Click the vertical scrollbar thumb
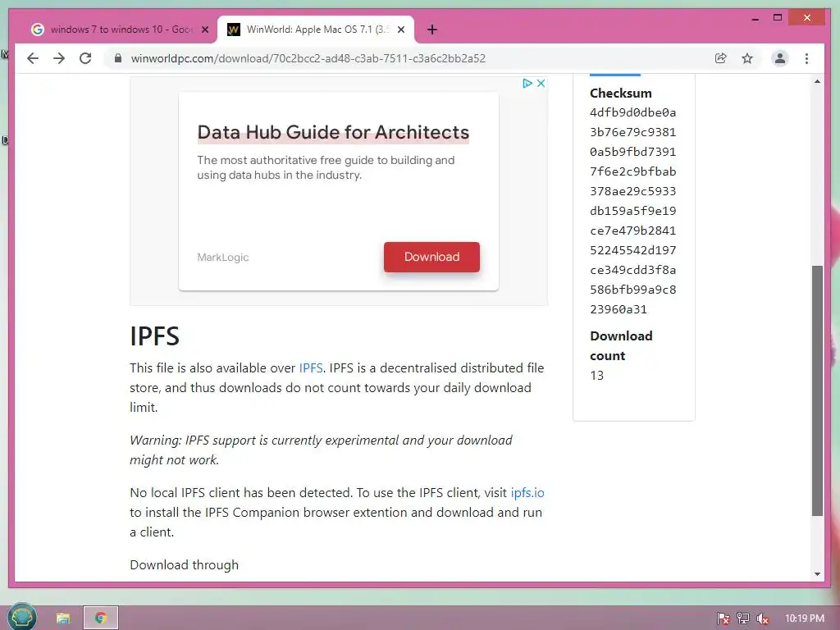 coord(817,391)
